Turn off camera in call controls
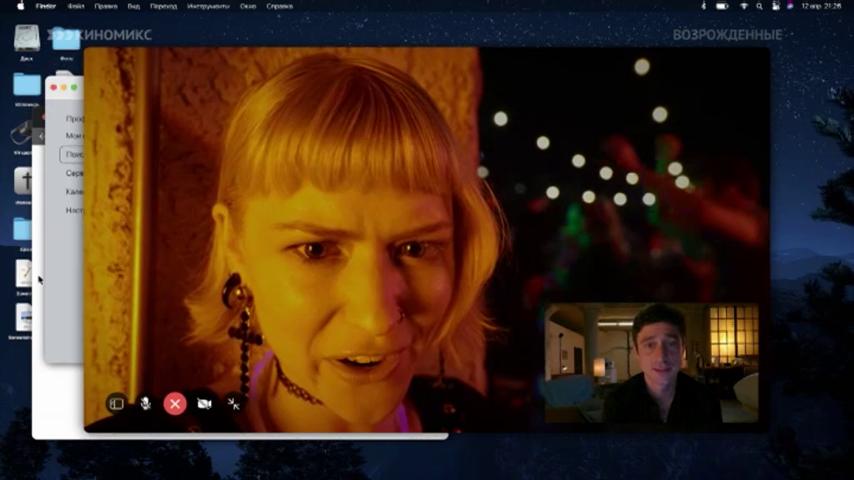This screenshot has width=854, height=480. point(204,404)
